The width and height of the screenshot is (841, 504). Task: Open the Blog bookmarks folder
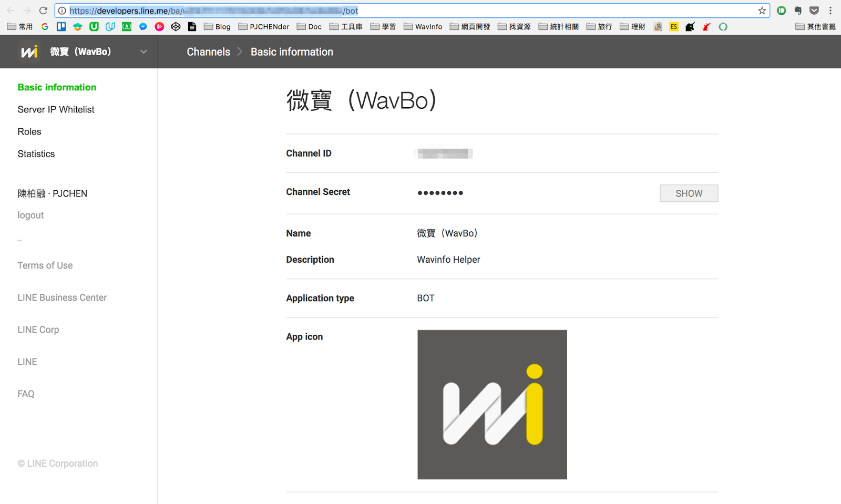pyautogui.click(x=217, y=26)
